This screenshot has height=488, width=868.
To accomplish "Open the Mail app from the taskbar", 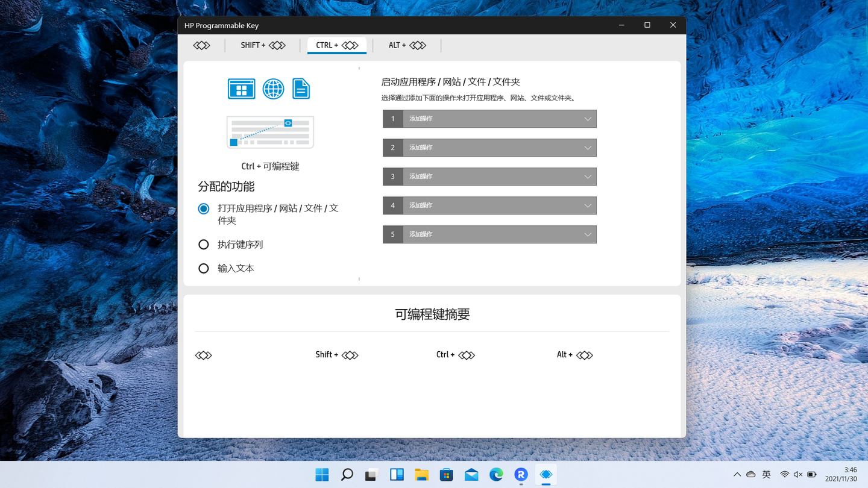I will coord(471,475).
